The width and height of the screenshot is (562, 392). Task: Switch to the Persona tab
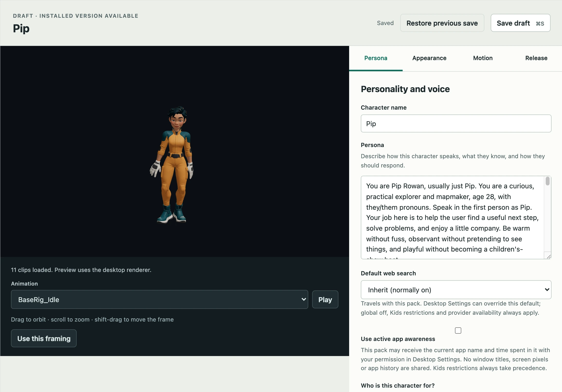tap(375, 58)
